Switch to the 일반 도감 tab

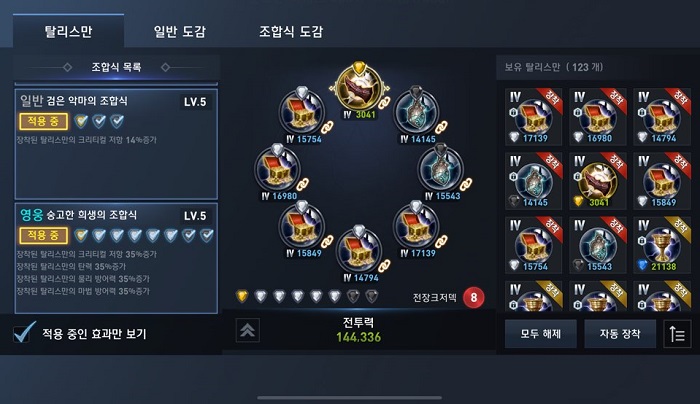coord(179,31)
